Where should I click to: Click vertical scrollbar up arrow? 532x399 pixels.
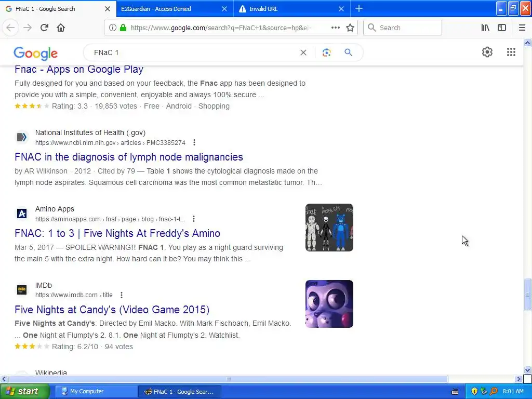(x=527, y=43)
